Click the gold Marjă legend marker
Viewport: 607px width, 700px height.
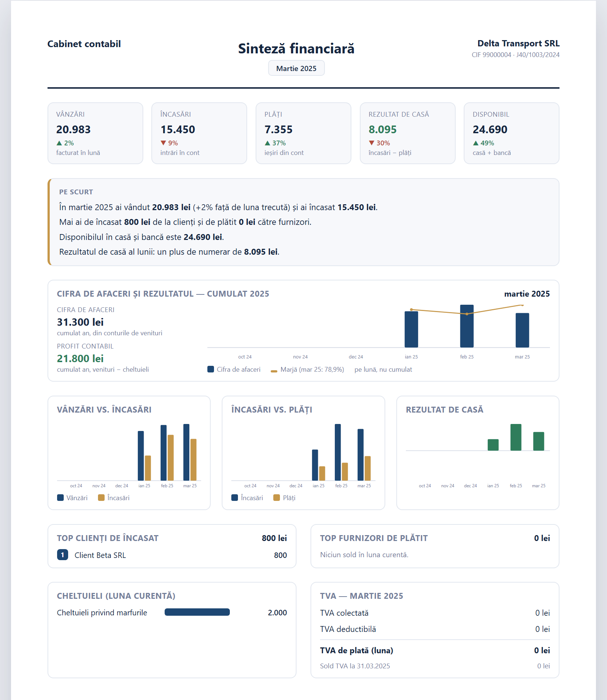274,371
